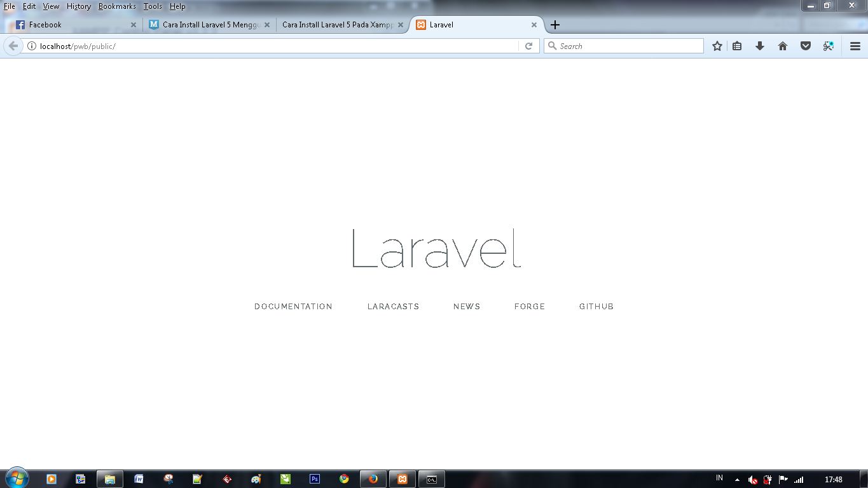Viewport: 868px width, 488px height.
Task: Open the volume icon in system tray
Action: pyautogui.click(x=752, y=480)
